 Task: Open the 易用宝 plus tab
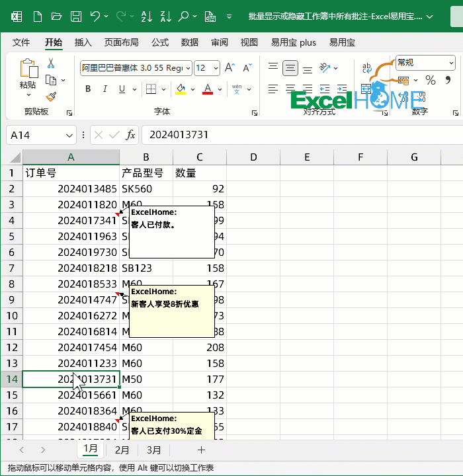(x=294, y=42)
